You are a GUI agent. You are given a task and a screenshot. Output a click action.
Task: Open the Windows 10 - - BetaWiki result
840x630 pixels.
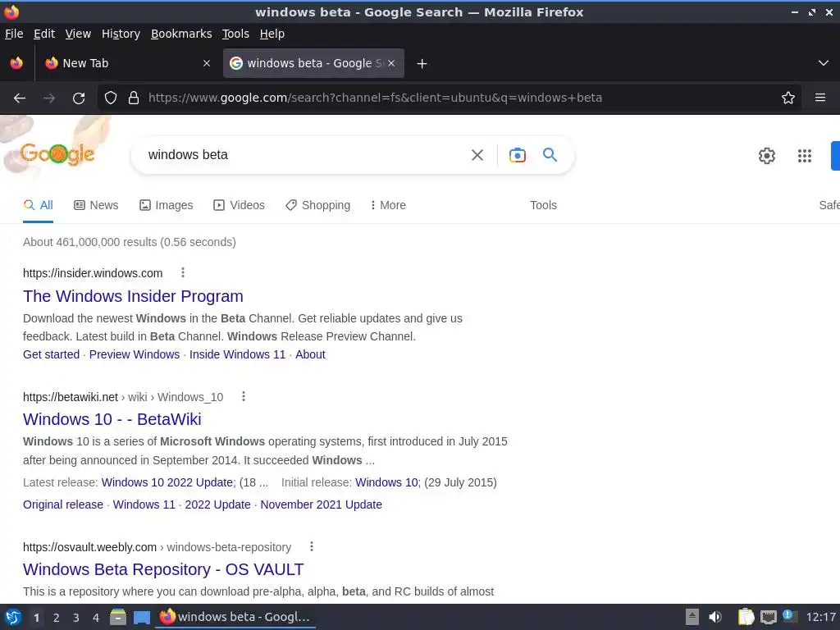click(x=112, y=419)
